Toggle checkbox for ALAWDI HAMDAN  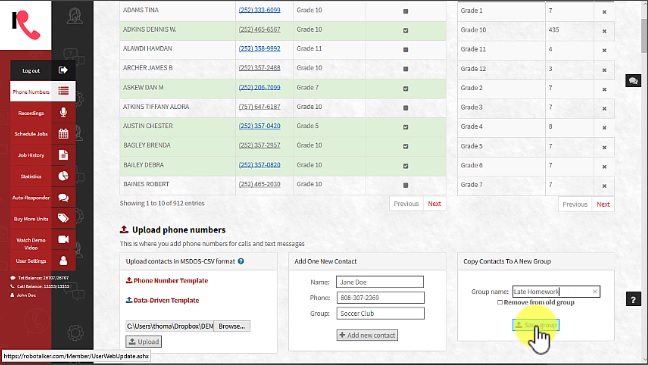tap(405, 50)
